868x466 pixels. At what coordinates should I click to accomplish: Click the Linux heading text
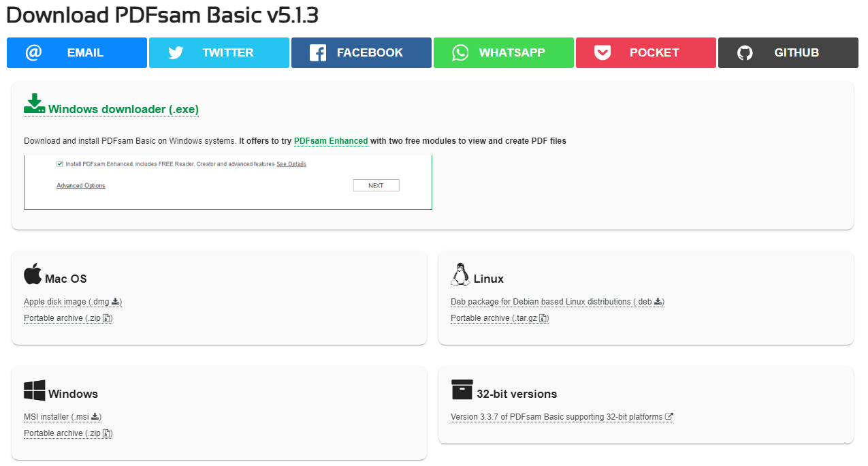click(x=489, y=279)
